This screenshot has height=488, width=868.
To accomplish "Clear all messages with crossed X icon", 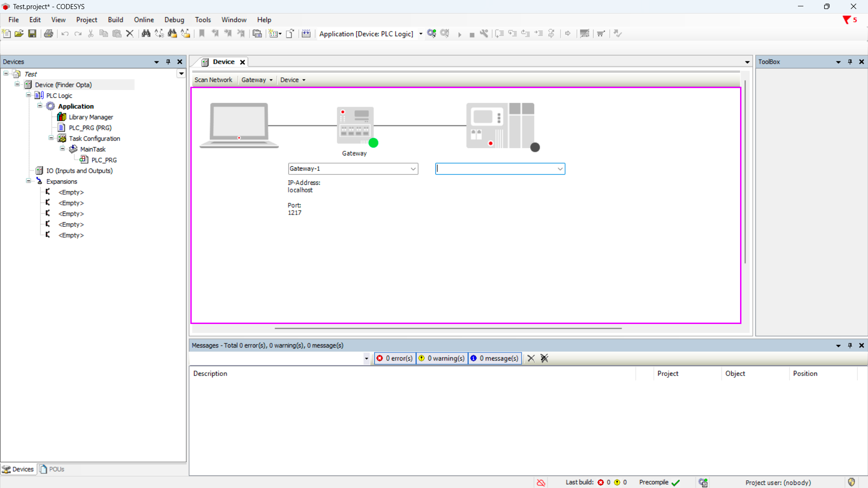I will click(544, 358).
